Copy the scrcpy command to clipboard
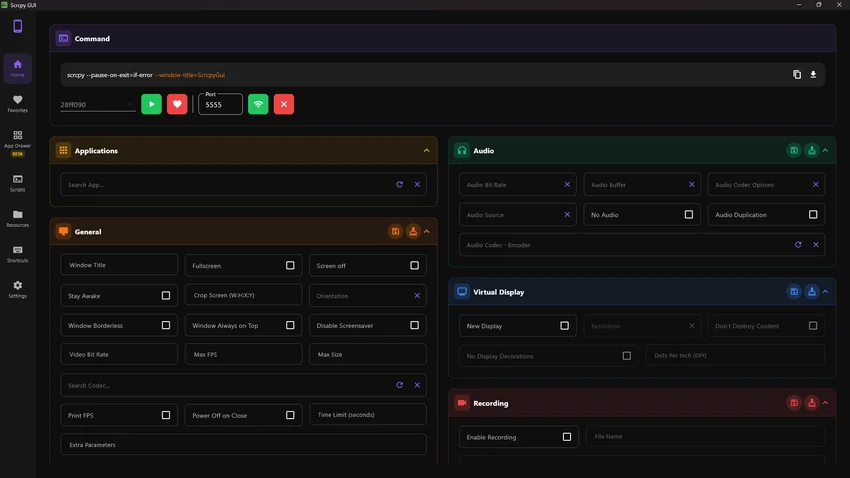The image size is (850, 478). pyautogui.click(x=797, y=75)
